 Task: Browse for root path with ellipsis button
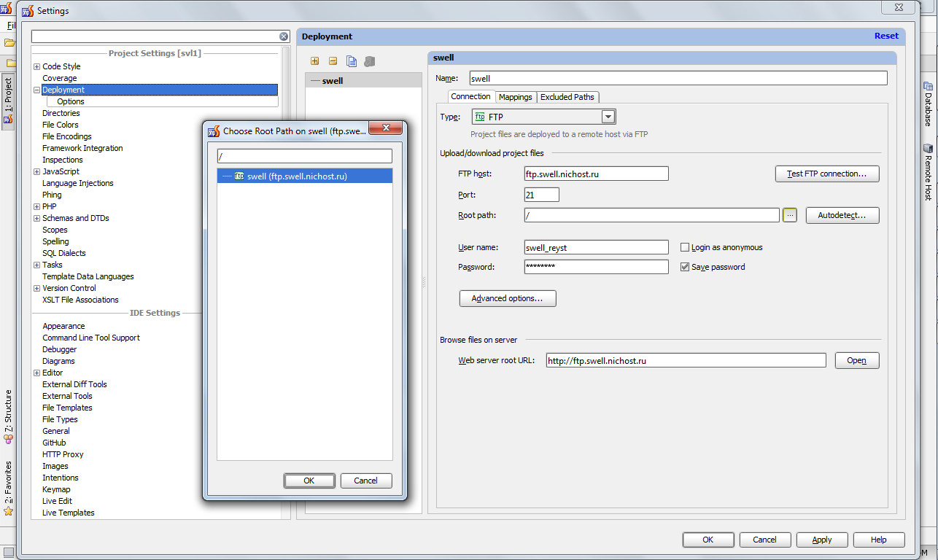click(790, 215)
